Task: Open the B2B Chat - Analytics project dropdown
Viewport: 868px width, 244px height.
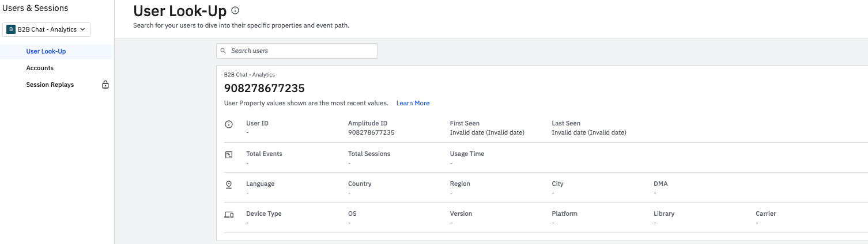Action: 47,29
